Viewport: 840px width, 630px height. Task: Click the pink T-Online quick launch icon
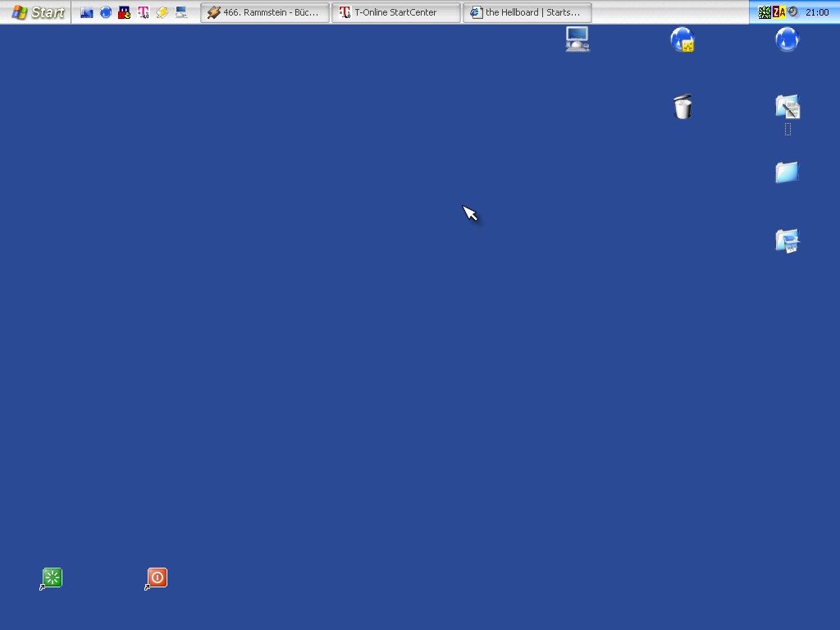click(x=144, y=12)
